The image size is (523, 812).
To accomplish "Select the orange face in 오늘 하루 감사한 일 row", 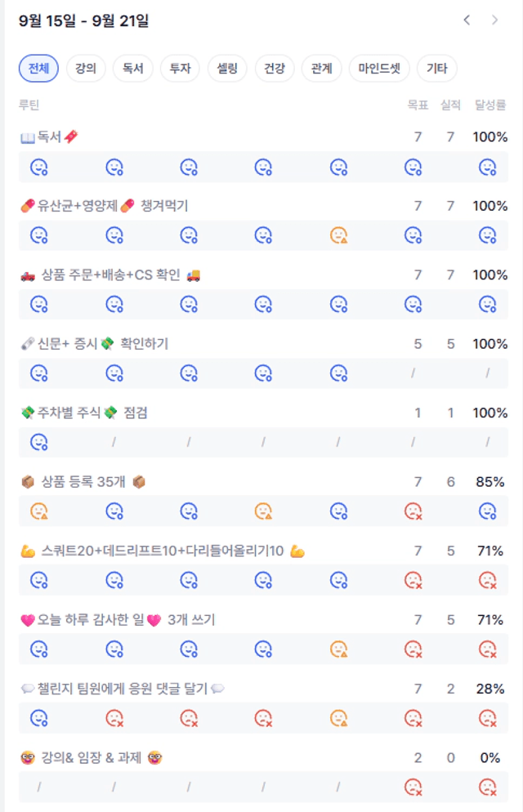I will (x=338, y=649).
